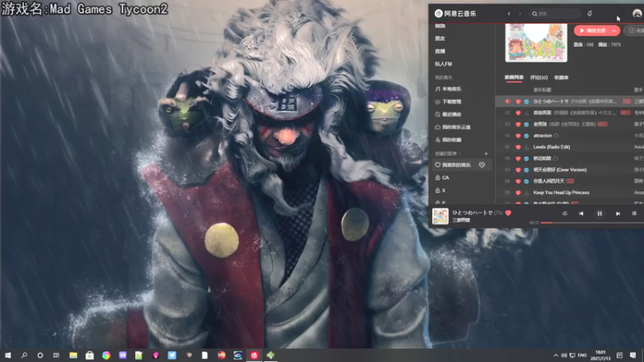Click the MV badge on 老男孩 row
Viewport: 644px width, 362px height.
coord(602,124)
